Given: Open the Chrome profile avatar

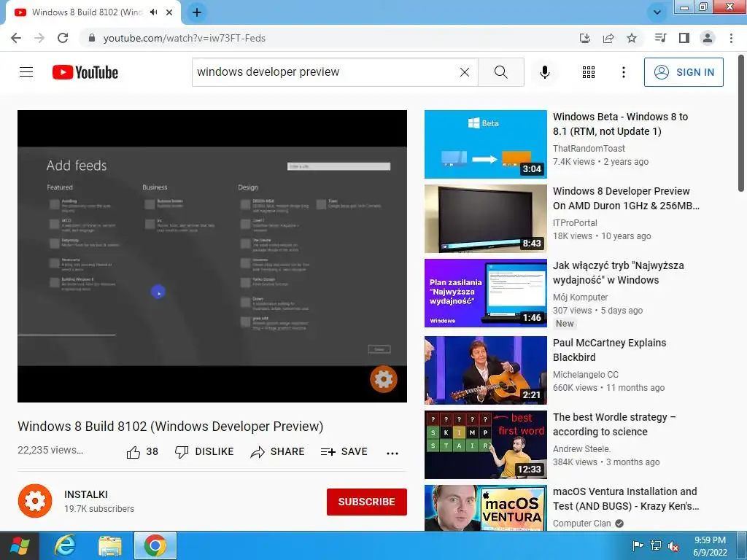Looking at the screenshot, I should (x=708, y=38).
